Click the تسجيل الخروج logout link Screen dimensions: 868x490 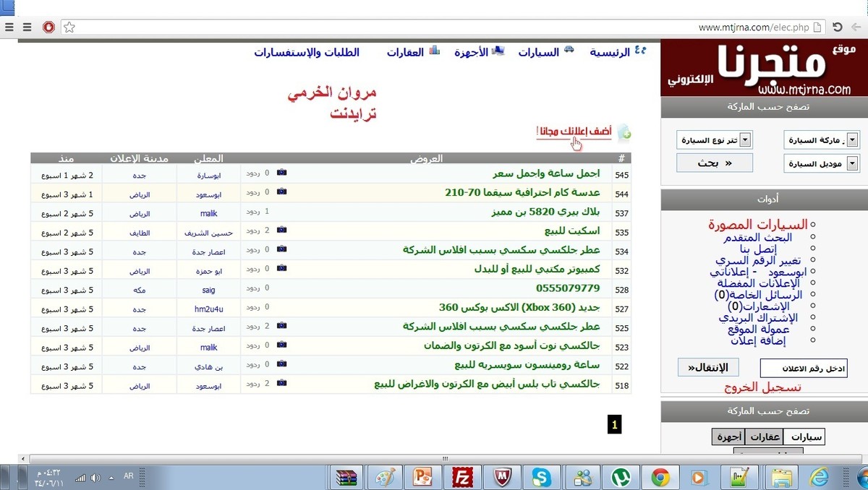(x=762, y=386)
